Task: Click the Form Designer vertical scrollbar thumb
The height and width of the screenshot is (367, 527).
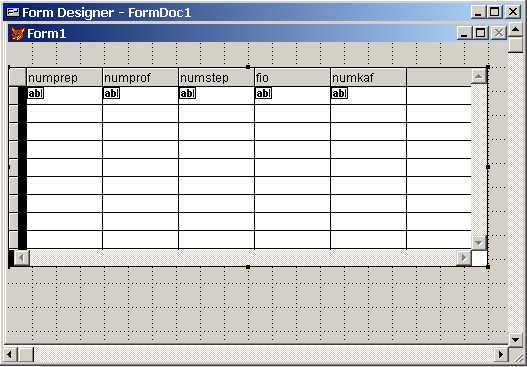Action: click(516, 45)
